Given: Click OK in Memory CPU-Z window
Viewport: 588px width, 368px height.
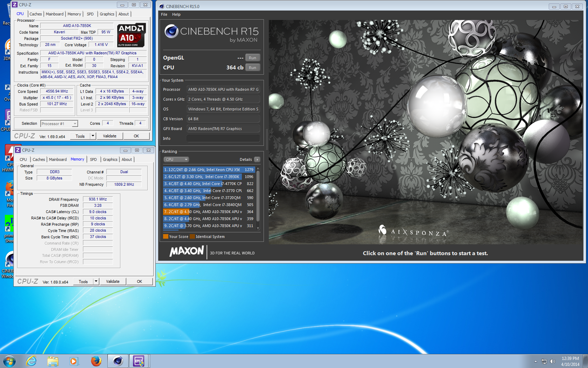Looking at the screenshot, I should tap(139, 281).
